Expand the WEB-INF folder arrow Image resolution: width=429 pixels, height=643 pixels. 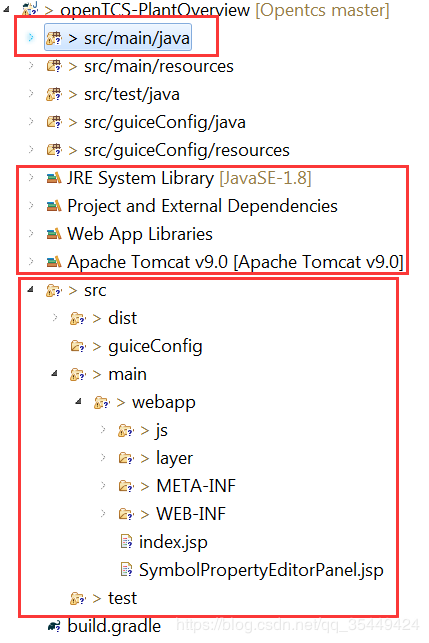coord(103,513)
